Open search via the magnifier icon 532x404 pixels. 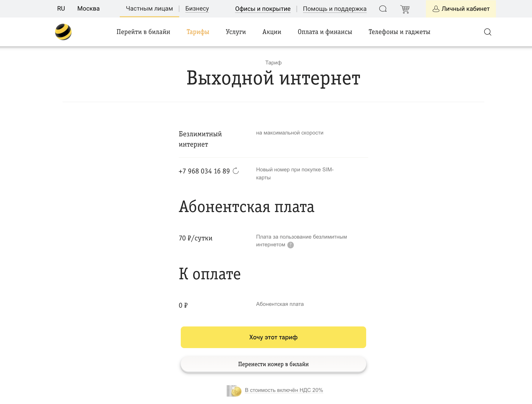click(487, 32)
